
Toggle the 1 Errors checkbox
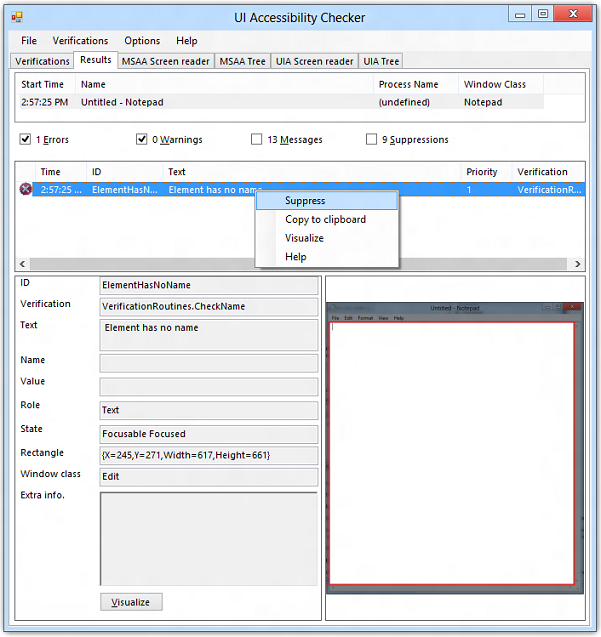[25, 139]
